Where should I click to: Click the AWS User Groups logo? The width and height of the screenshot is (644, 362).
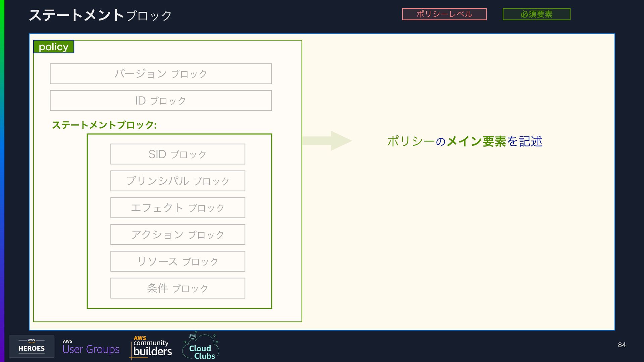[x=91, y=347]
